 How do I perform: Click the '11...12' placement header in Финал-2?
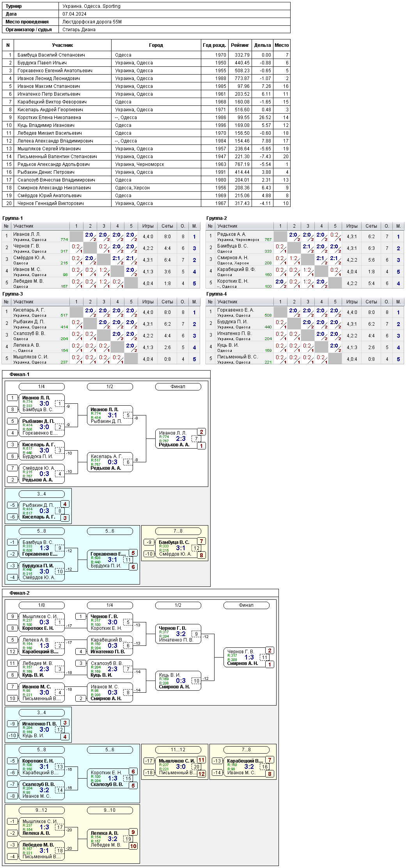click(x=178, y=750)
